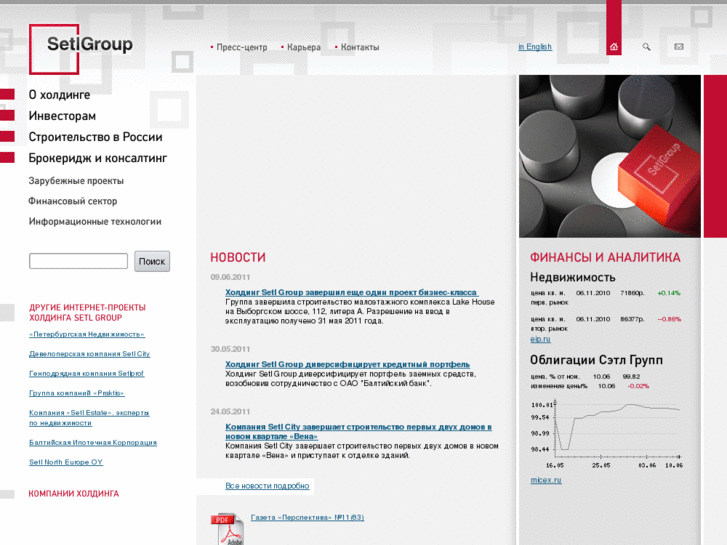
Task: Click the +0.14% price change value
Action: 669,293
